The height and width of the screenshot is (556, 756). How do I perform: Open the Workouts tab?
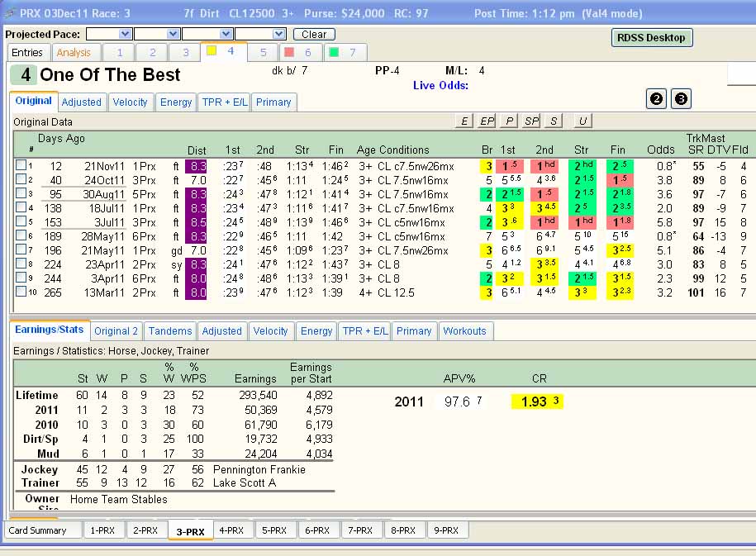click(465, 331)
